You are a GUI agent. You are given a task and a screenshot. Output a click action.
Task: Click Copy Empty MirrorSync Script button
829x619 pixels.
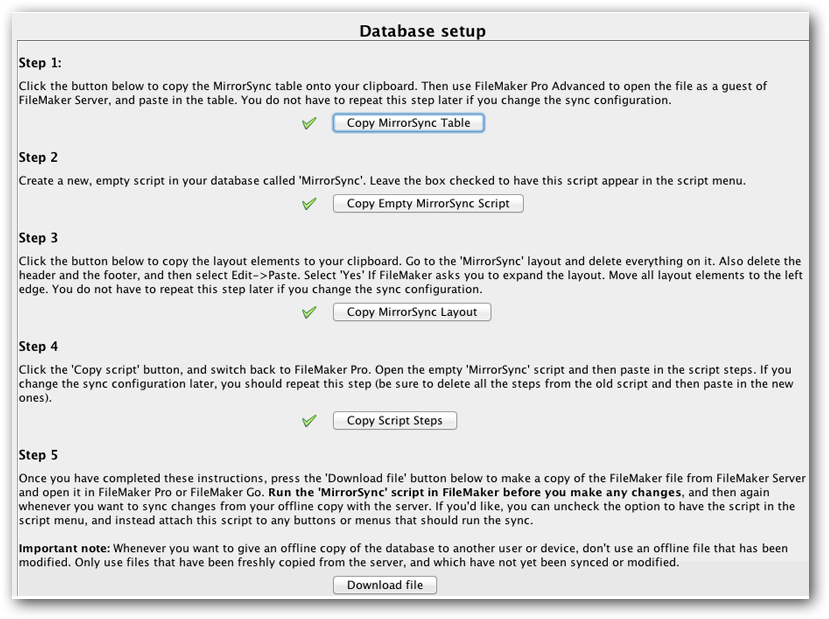(x=428, y=204)
